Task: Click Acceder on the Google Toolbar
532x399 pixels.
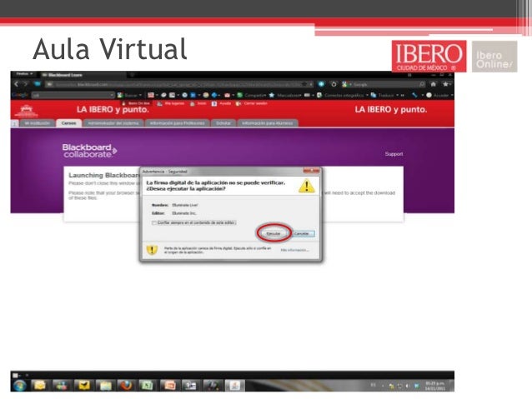Action: [x=439, y=95]
